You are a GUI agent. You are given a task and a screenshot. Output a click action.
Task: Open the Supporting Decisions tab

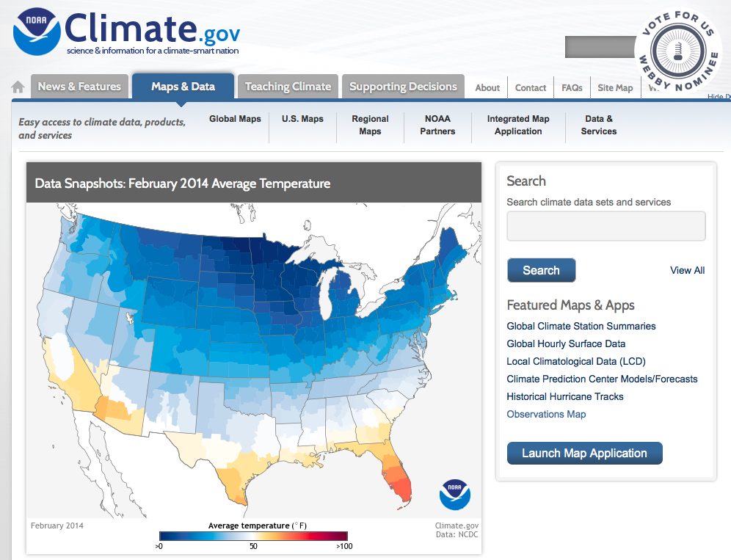[402, 86]
